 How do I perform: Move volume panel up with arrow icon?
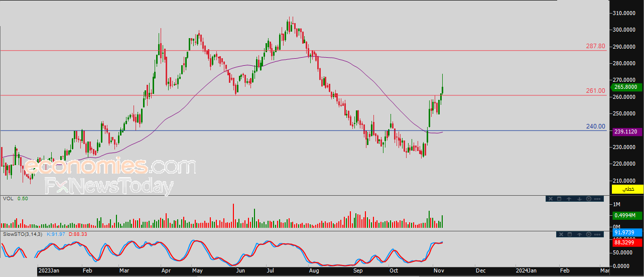569,199
